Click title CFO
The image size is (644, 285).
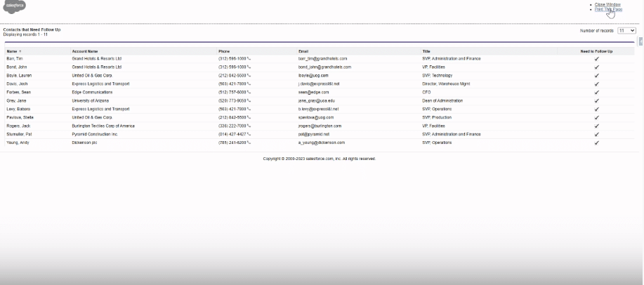[426, 93]
